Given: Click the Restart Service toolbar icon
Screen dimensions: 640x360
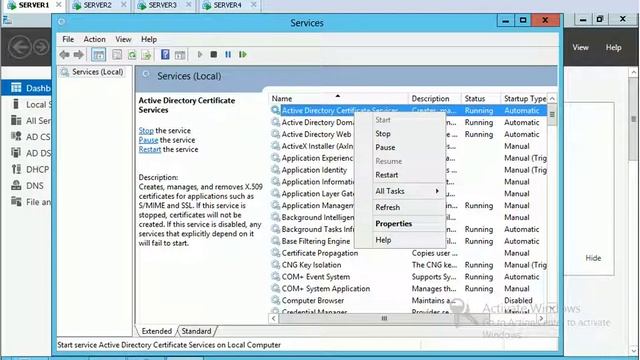Looking at the screenshot, I should click(x=243, y=54).
